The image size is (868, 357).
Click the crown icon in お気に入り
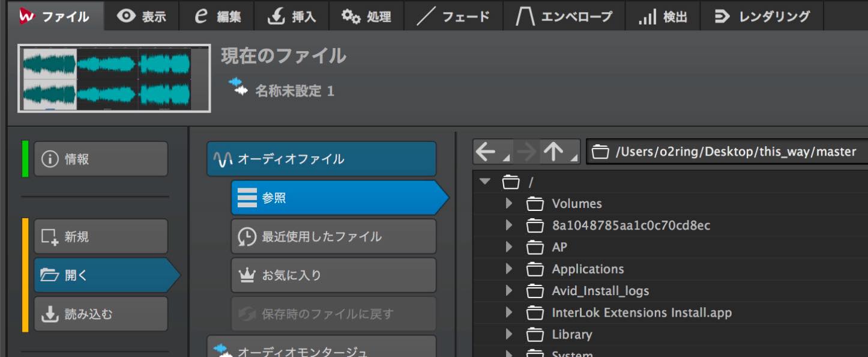pyautogui.click(x=247, y=275)
